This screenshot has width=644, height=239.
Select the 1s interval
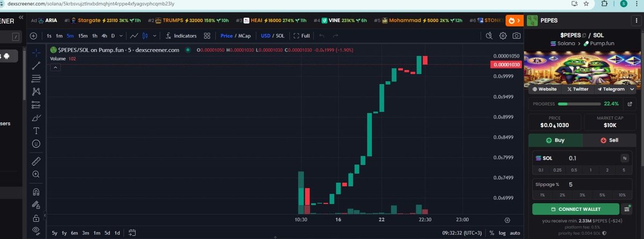[49, 36]
